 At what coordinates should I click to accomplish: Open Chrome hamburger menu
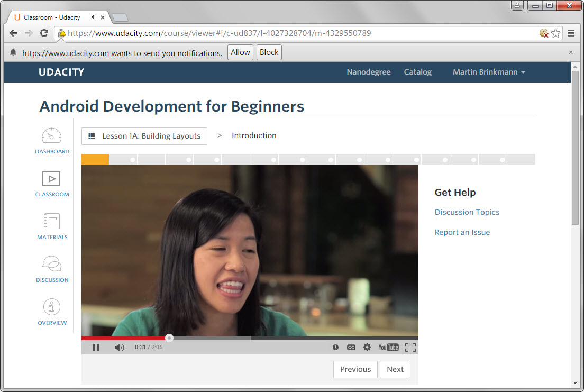click(571, 33)
